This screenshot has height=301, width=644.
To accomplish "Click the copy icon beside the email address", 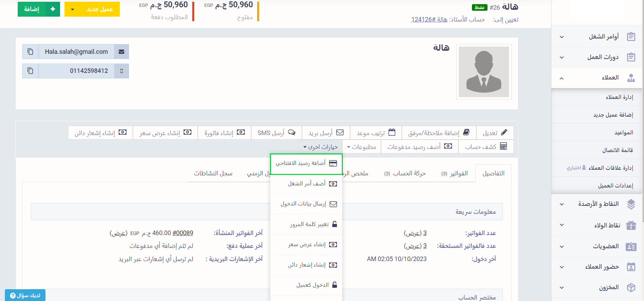I will click(x=31, y=52).
